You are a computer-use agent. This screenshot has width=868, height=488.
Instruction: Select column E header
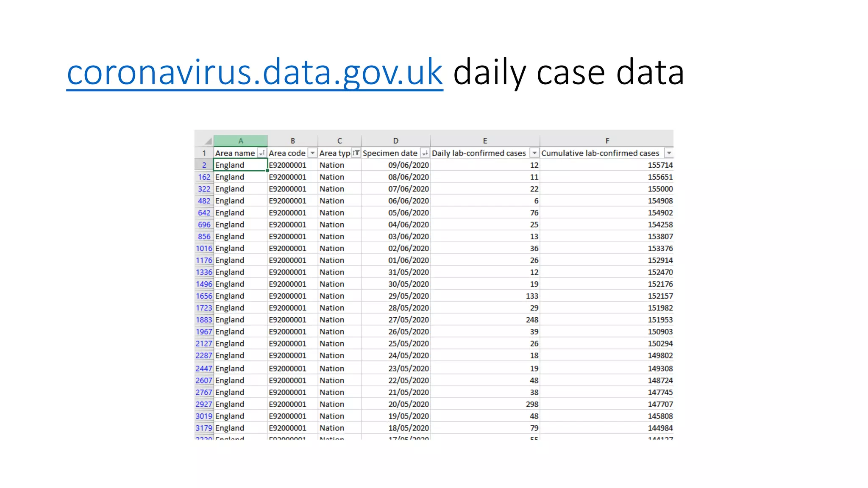tap(485, 141)
